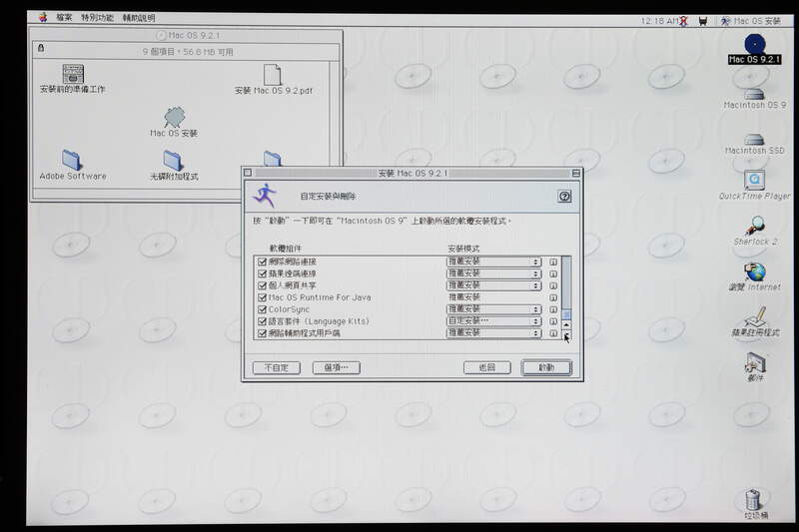Open install mode dropdown for ColorSync
Viewport: 799px width, 532px height.
493,309
